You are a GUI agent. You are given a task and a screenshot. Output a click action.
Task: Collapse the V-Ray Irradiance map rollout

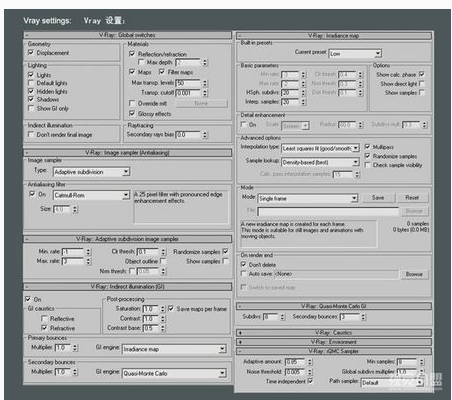(x=334, y=36)
